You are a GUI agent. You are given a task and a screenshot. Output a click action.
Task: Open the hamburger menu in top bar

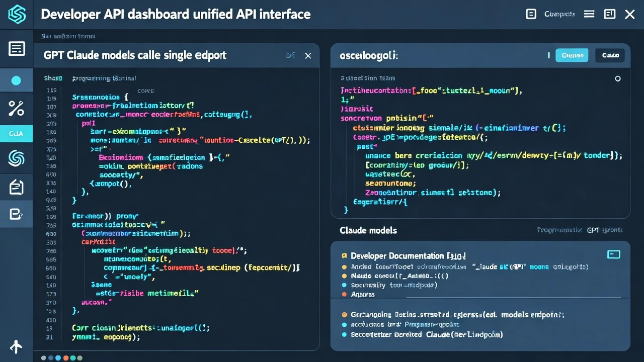click(589, 14)
